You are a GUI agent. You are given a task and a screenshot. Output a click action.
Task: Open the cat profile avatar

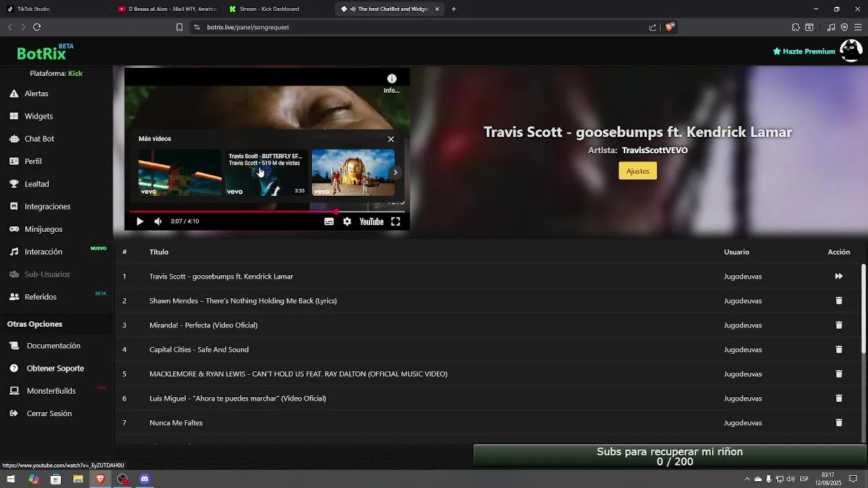tap(851, 51)
